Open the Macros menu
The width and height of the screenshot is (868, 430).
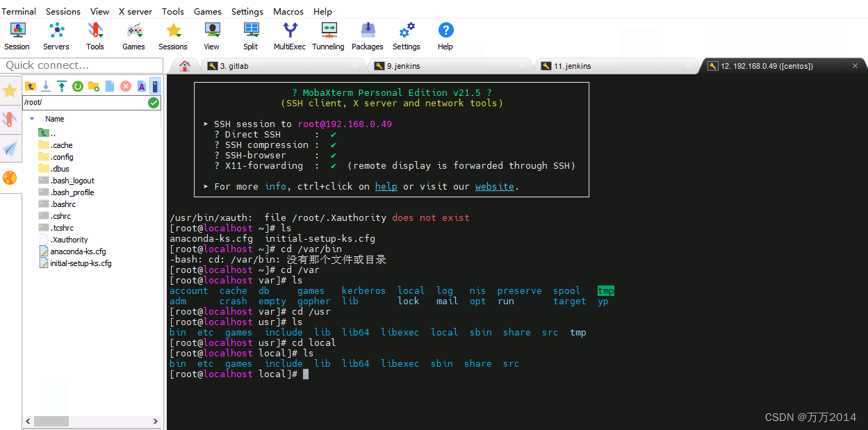coord(288,11)
